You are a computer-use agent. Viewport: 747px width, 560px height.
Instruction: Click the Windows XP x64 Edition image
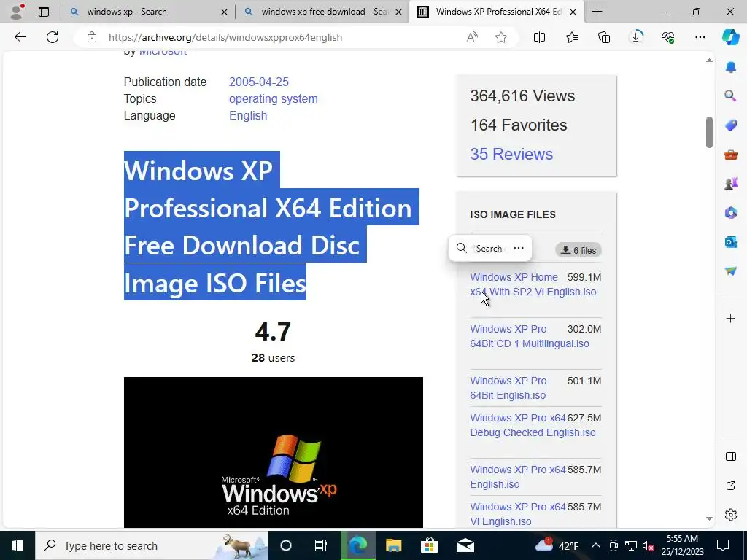click(x=274, y=452)
